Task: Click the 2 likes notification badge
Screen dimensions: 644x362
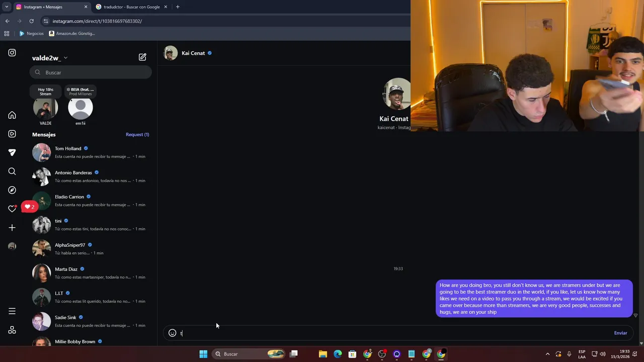Action: click(30, 207)
